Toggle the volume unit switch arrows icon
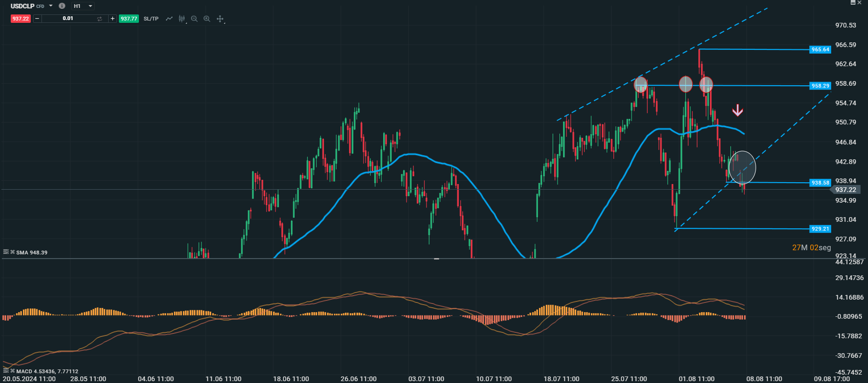 [x=100, y=19]
